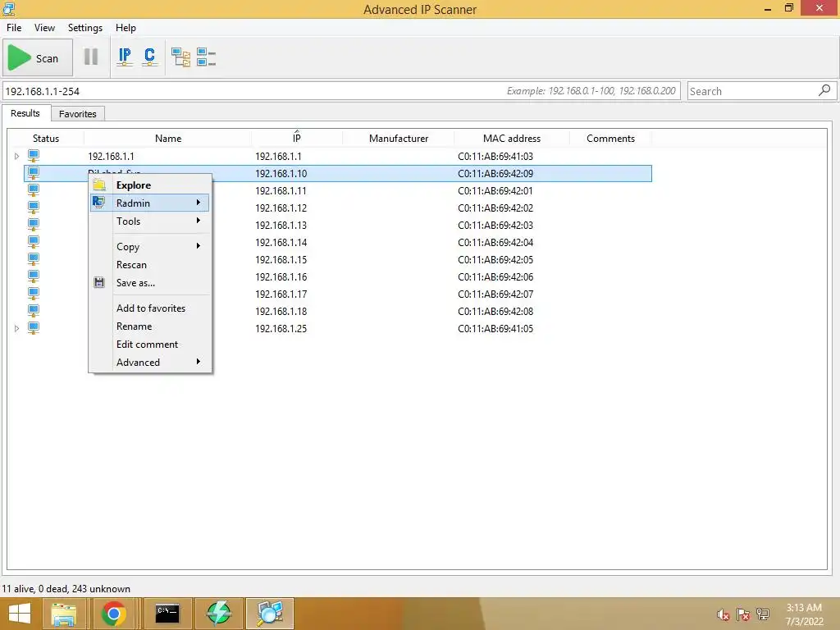Click the computer icon for 192.168.1.17

[x=33, y=294]
